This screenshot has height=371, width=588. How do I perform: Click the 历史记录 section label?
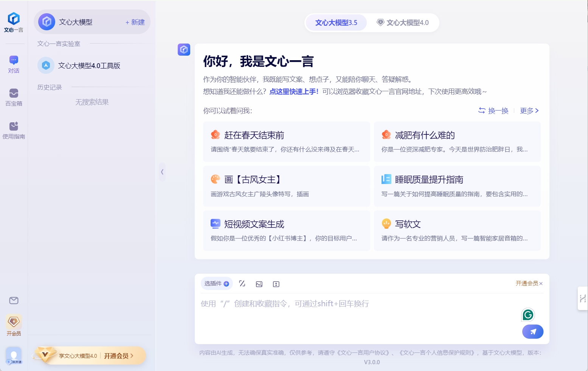click(50, 87)
